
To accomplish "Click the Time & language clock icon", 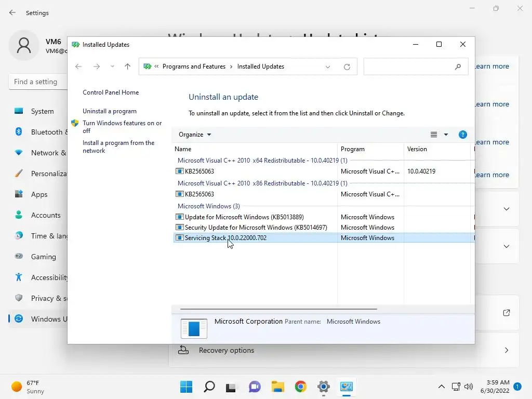I will click(x=19, y=235).
